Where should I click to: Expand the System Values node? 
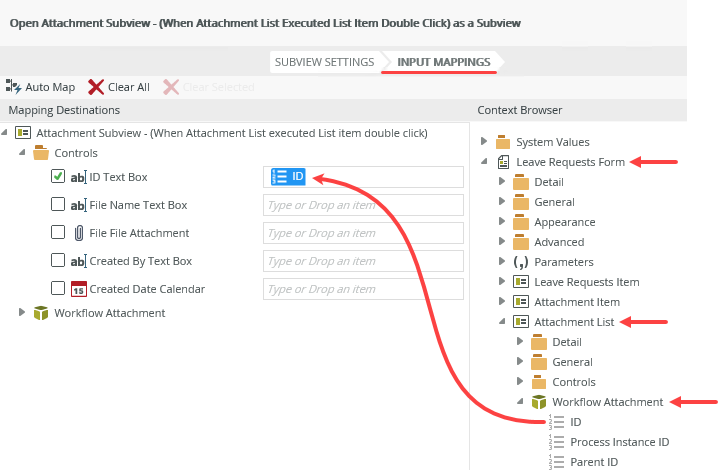tap(484, 142)
